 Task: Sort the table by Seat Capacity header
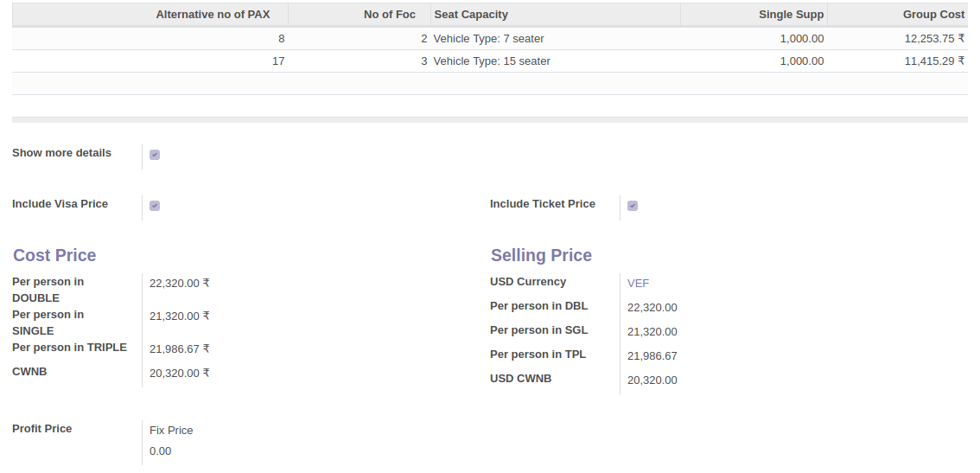coord(471,15)
